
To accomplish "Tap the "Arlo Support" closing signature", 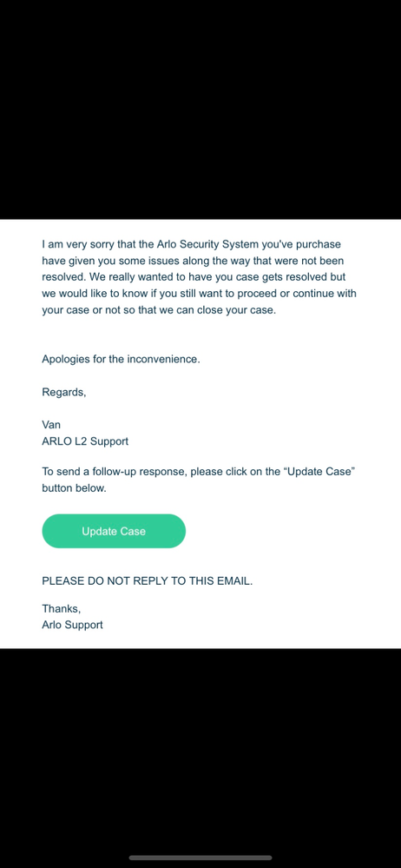I will pyautogui.click(x=72, y=625).
